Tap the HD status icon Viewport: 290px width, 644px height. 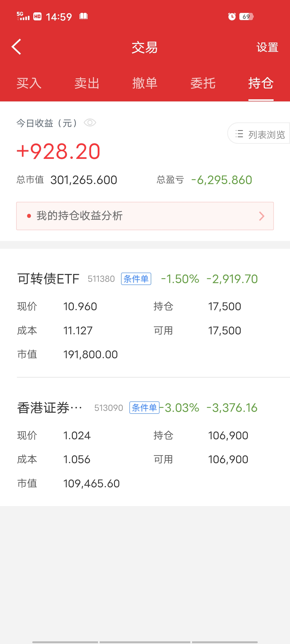click(x=37, y=17)
